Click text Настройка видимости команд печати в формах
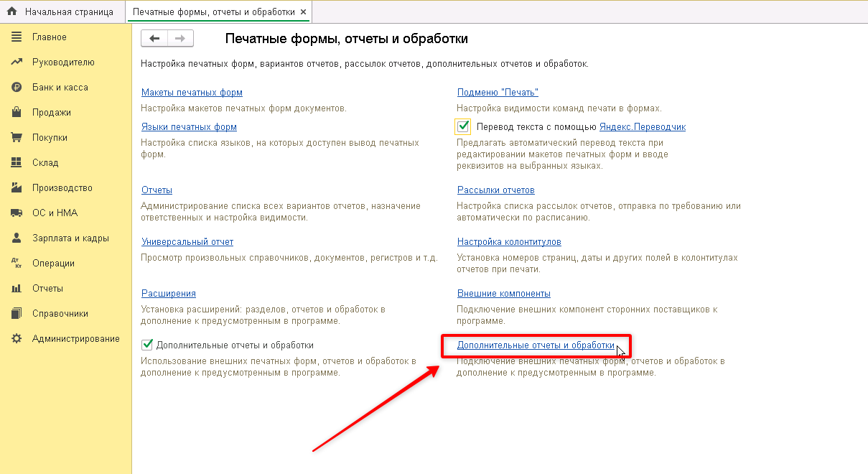This screenshot has height=474, width=868. pos(559,108)
